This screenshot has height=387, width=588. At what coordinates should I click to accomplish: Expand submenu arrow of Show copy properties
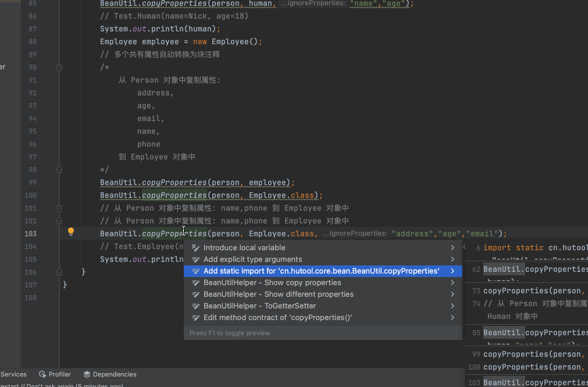tap(452, 283)
